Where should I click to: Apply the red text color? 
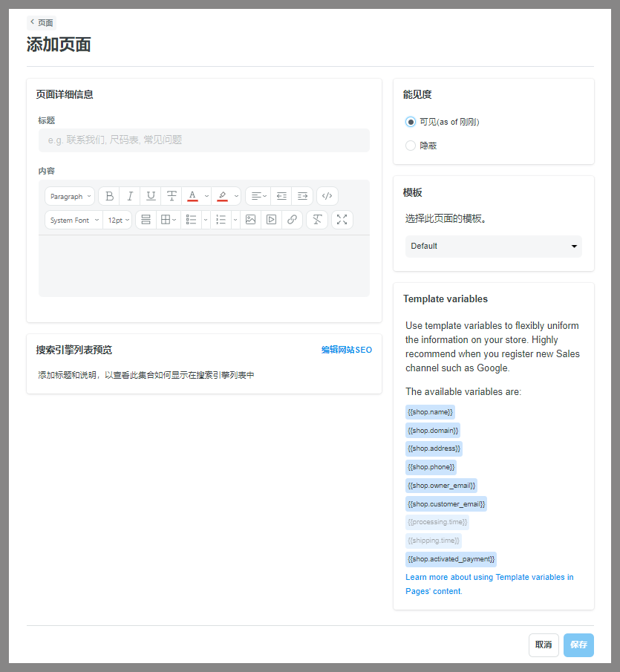tap(192, 196)
